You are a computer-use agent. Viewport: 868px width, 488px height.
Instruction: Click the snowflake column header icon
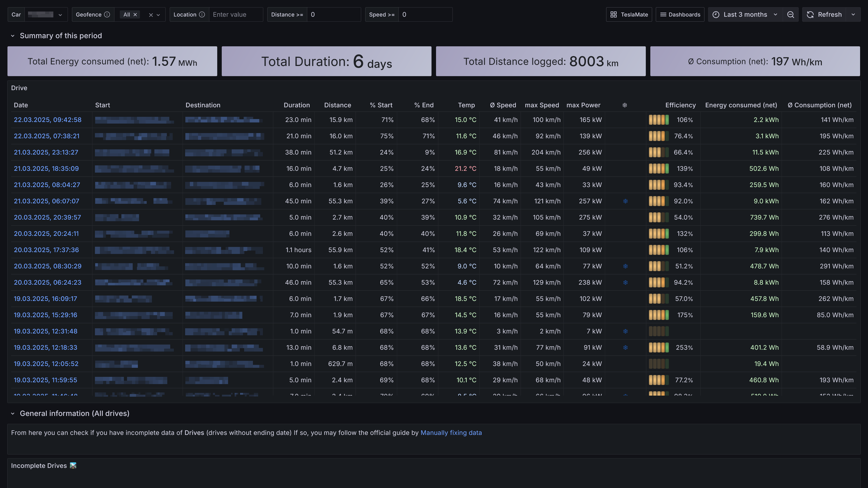pos(624,105)
